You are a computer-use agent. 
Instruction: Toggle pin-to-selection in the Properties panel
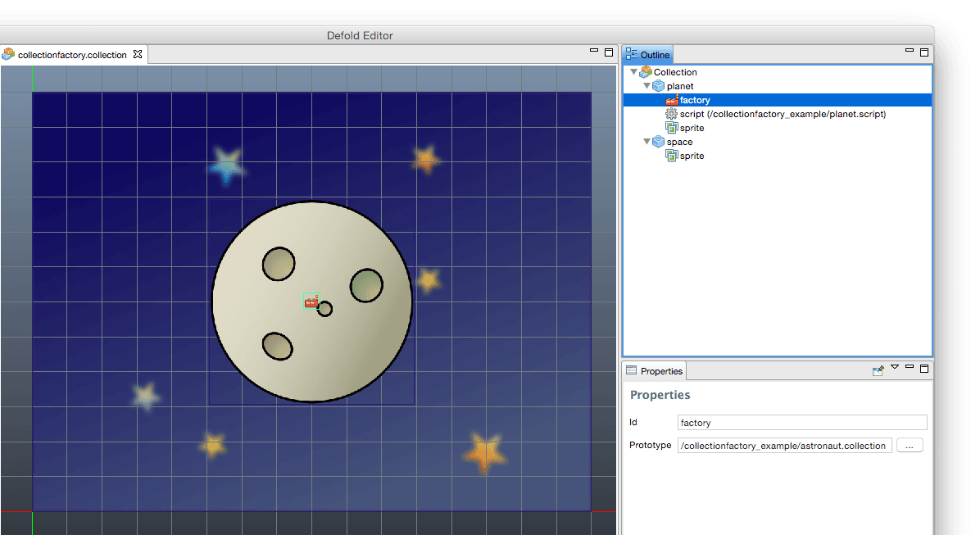pos(878,370)
